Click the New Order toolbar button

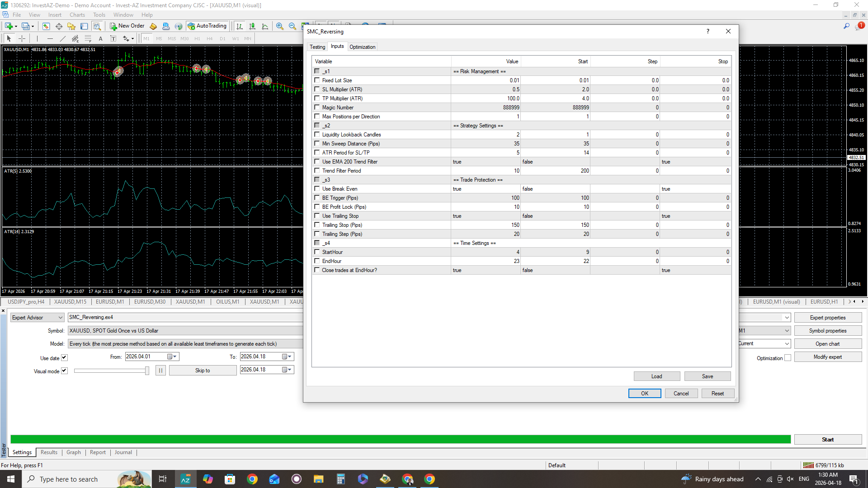click(x=127, y=26)
